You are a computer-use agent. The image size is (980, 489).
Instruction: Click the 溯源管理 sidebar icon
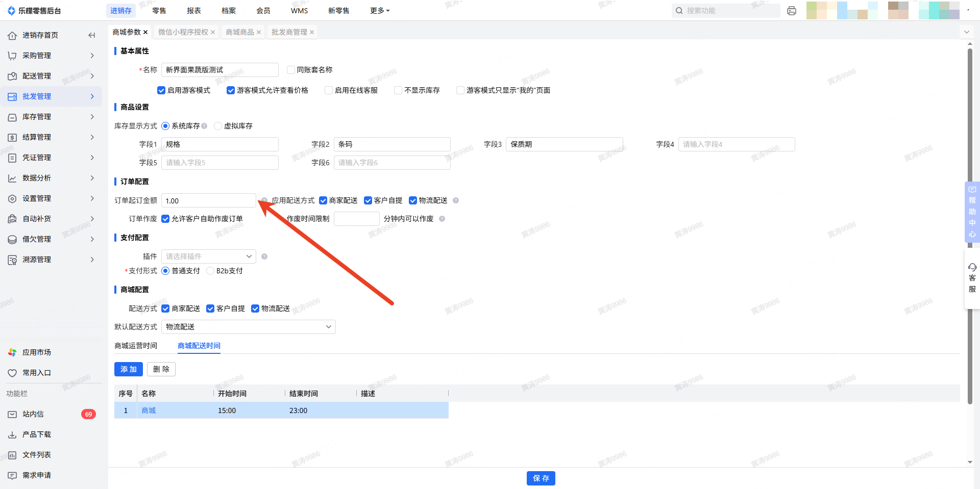point(12,260)
